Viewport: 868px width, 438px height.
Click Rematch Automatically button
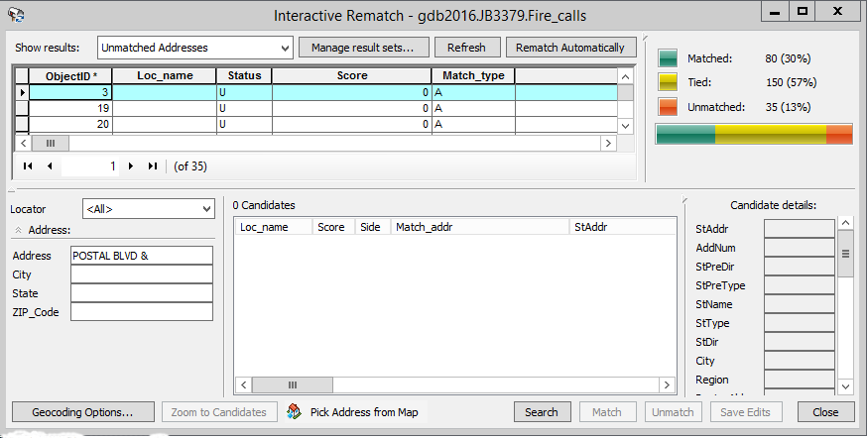tap(570, 48)
